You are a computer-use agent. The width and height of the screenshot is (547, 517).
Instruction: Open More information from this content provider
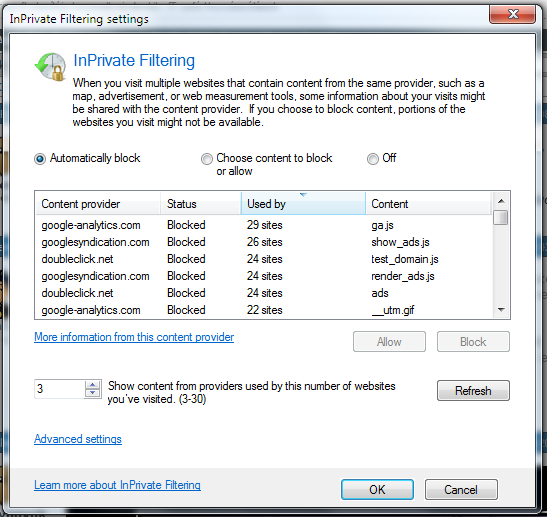point(134,337)
